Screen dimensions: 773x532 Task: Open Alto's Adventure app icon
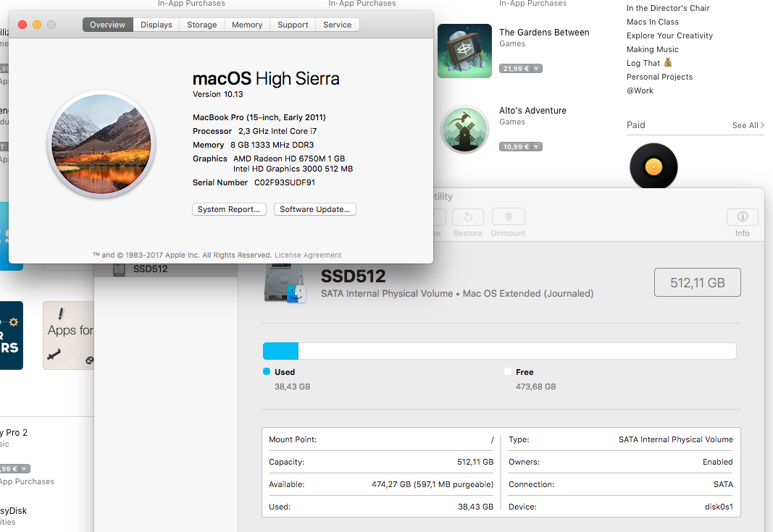pos(464,129)
